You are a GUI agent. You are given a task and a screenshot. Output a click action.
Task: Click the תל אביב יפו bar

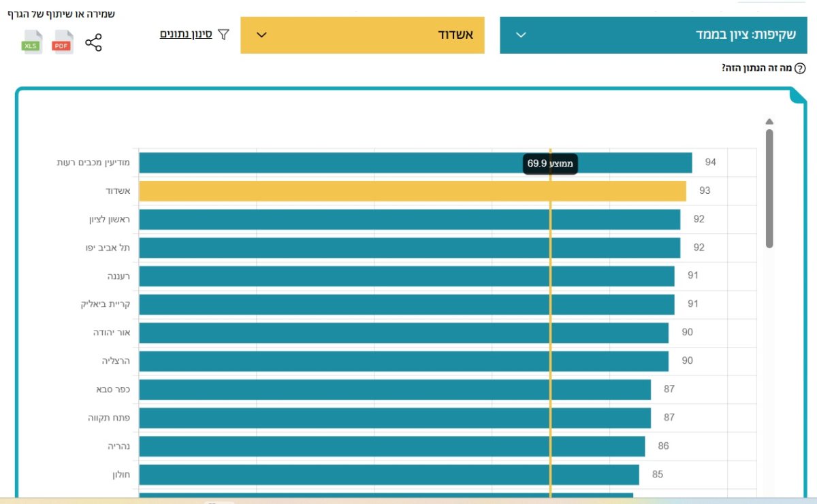[409, 248]
